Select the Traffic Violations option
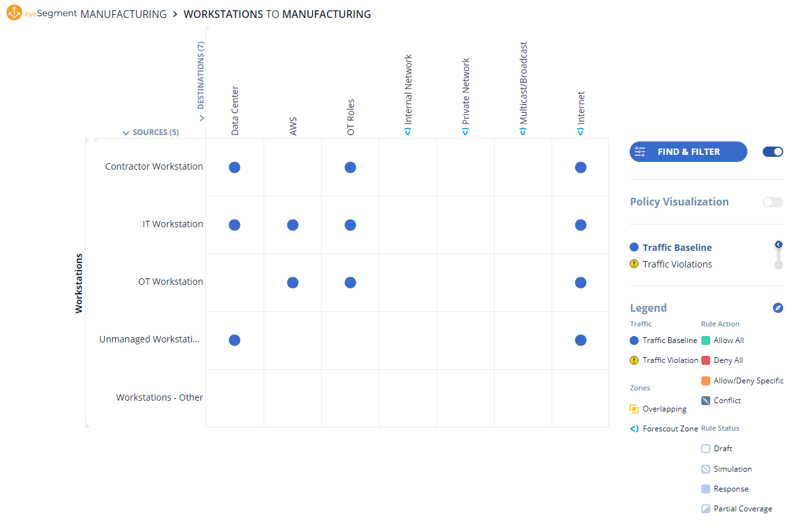Screen dimensions: 812x528 tap(677, 264)
